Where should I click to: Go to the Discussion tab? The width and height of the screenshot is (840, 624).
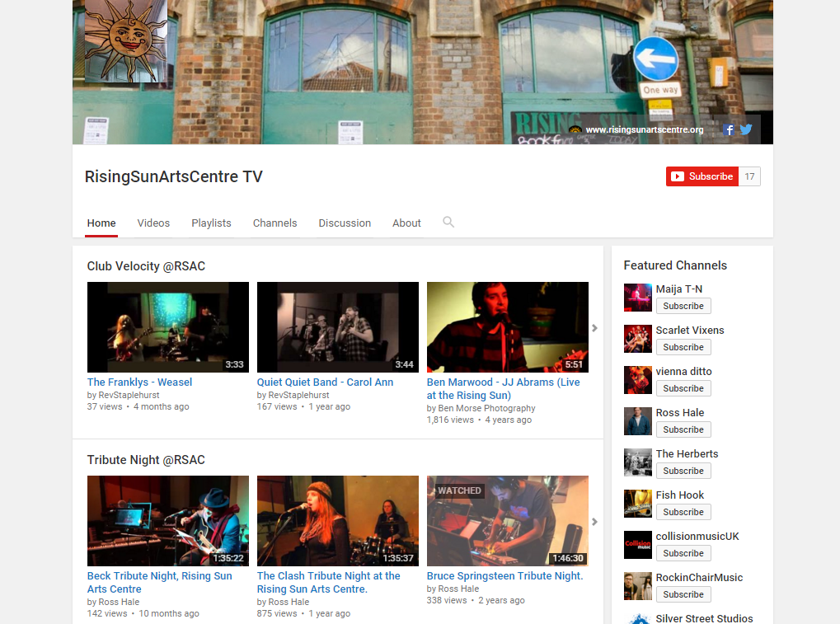(x=345, y=223)
